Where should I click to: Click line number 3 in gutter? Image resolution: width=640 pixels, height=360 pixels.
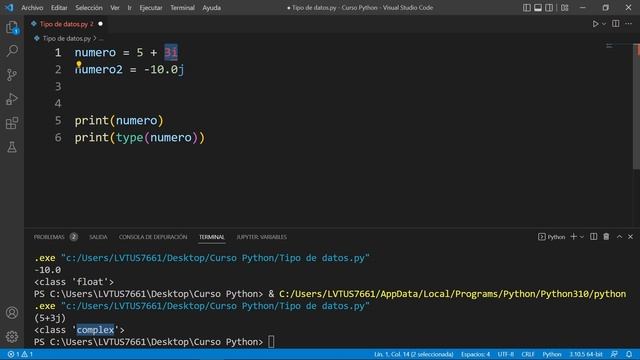58,86
